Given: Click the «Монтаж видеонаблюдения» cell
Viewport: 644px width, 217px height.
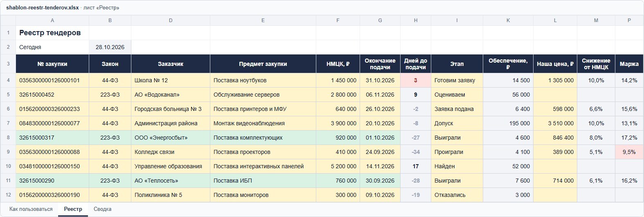Looking at the screenshot, I should coord(263,123).
